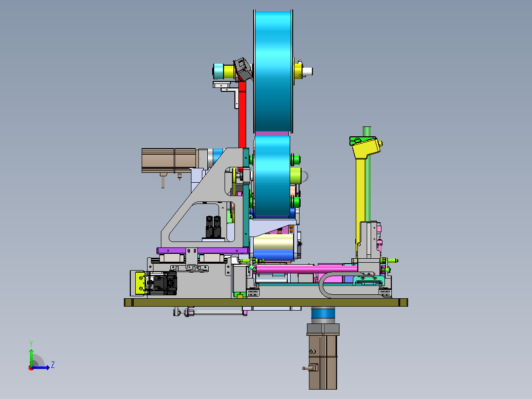This screenshot has height=399, width=532.
Task: Pick the cream-colored roller below the lower reel
Action: click(274, 242)
